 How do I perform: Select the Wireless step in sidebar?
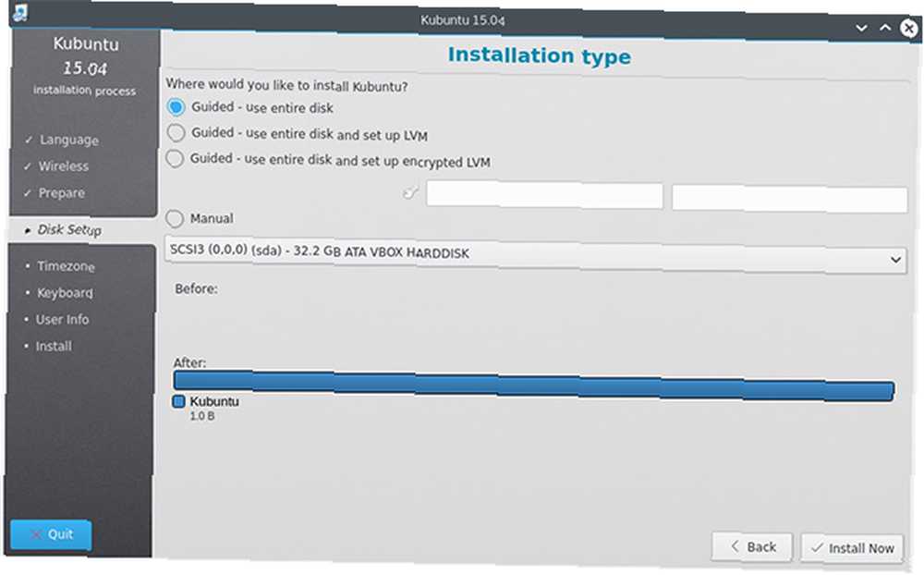click(63, 166)
